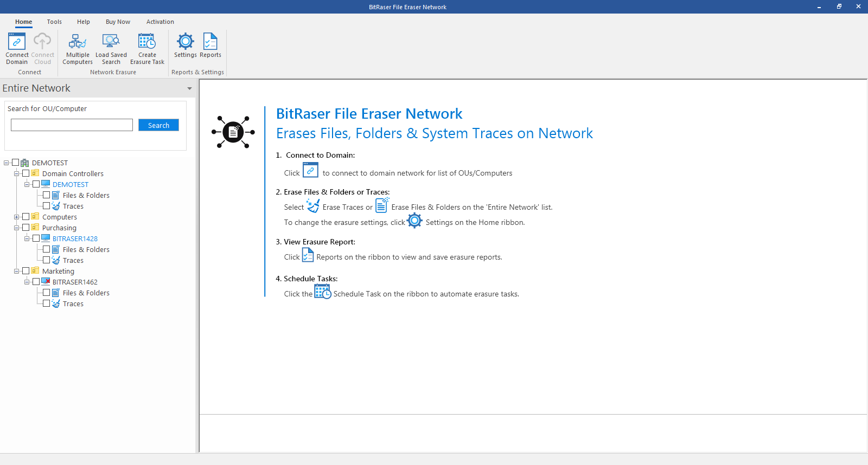
Task: Expand the Computers node
Action: [16, 217]
